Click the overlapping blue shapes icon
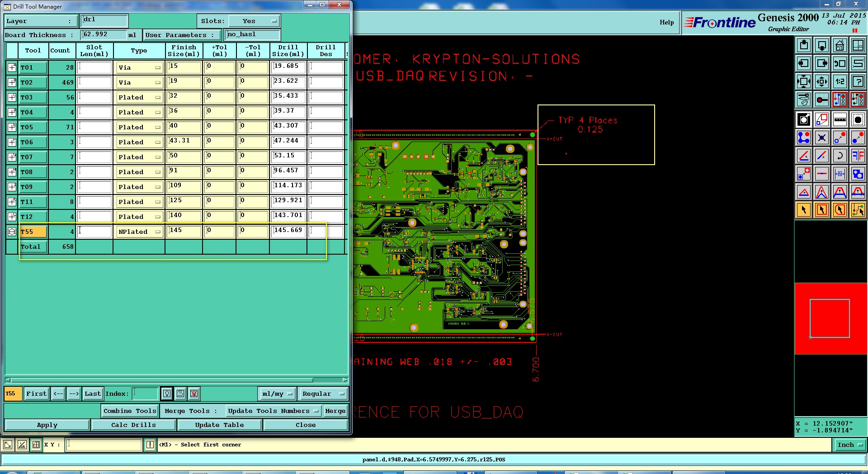 point(858,174)
